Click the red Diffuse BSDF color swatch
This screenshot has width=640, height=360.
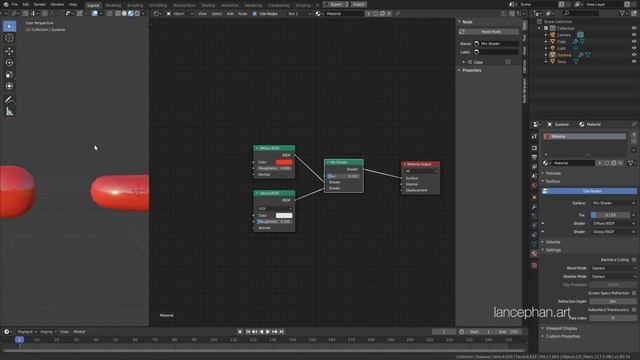tap(284, 162)
